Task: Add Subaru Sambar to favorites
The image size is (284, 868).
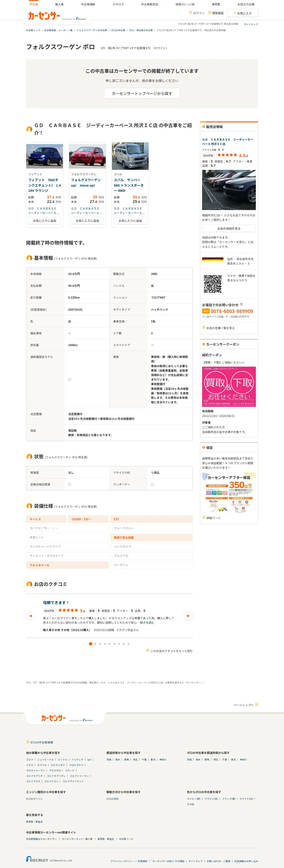Action: [x=130, y=221]
